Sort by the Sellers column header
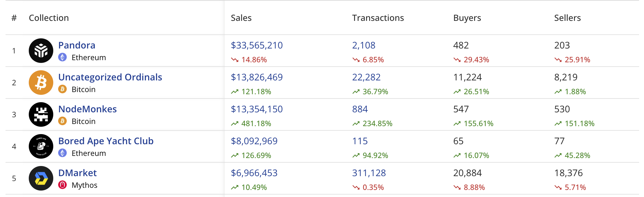The image size is (644, 197). pos(567,18)
